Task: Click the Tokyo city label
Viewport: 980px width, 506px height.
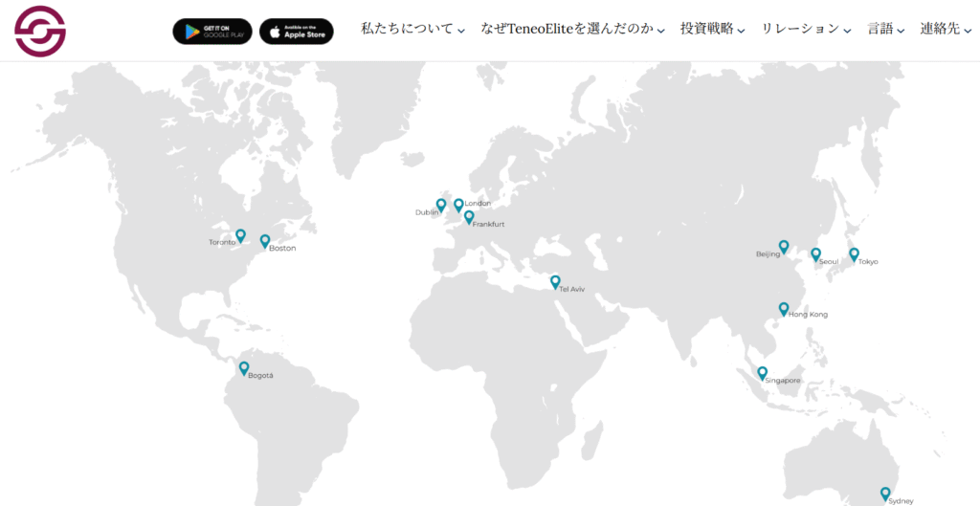Action: 868,262
